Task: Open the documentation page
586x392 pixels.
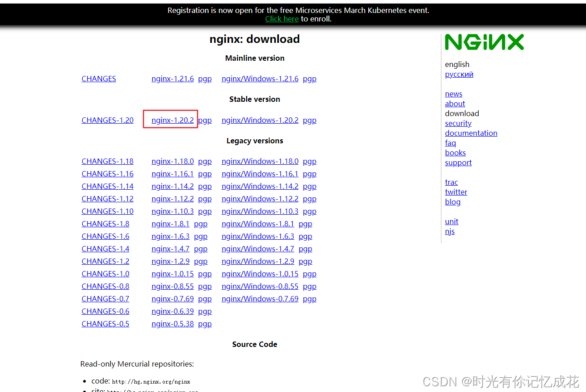Action: 471,133
